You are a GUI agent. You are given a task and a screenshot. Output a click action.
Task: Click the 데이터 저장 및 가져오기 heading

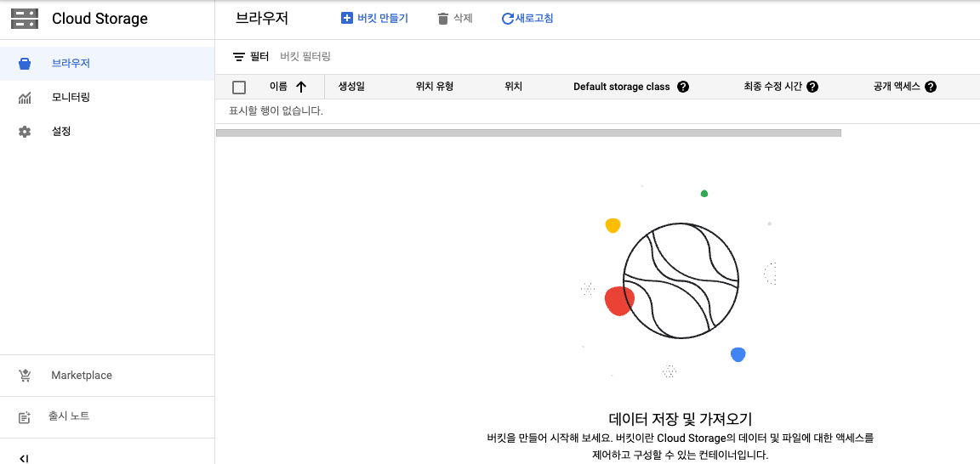pos(680,418)
